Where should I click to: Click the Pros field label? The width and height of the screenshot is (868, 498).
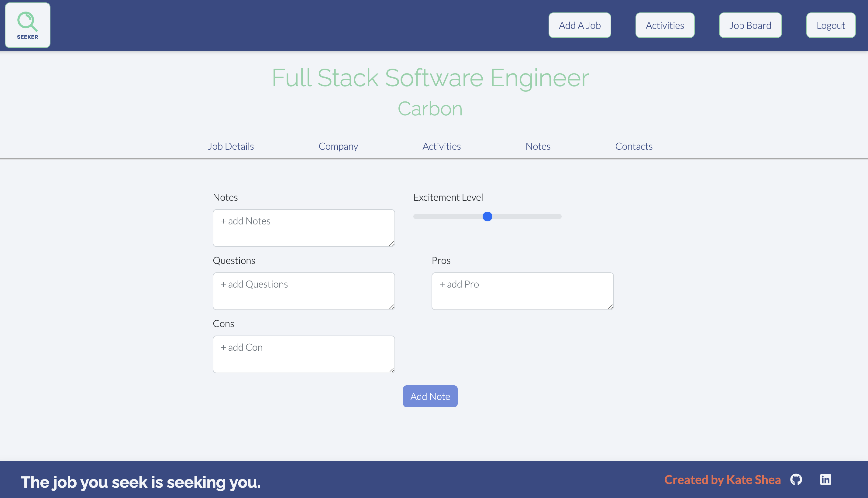click(x=441, y=260)
